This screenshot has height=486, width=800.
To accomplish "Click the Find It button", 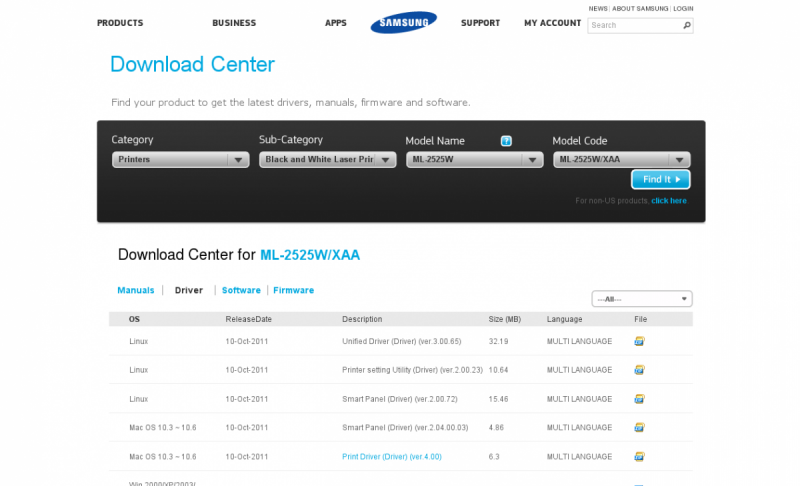I will pyautogui.click(x=661, y=180).
